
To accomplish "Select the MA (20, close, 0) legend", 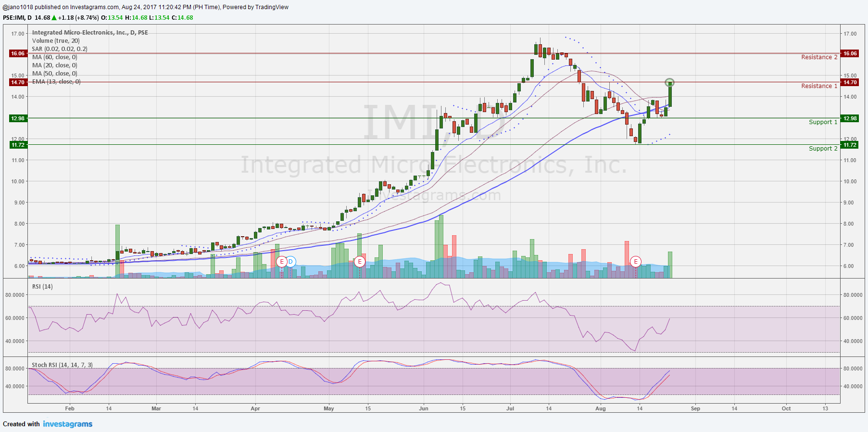I will point(54,65).
